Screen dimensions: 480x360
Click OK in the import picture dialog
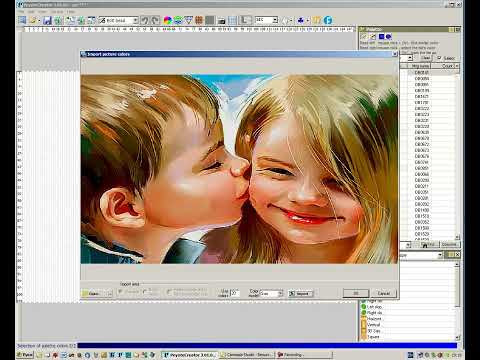[x=356, y=293]
